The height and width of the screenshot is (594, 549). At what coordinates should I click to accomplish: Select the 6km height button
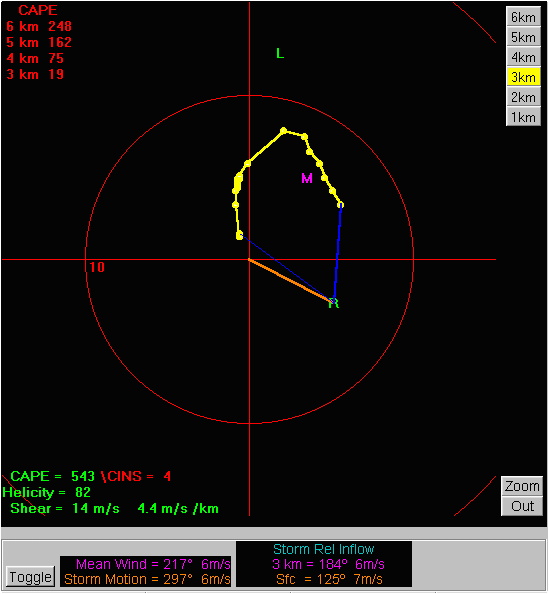[523, 17]
